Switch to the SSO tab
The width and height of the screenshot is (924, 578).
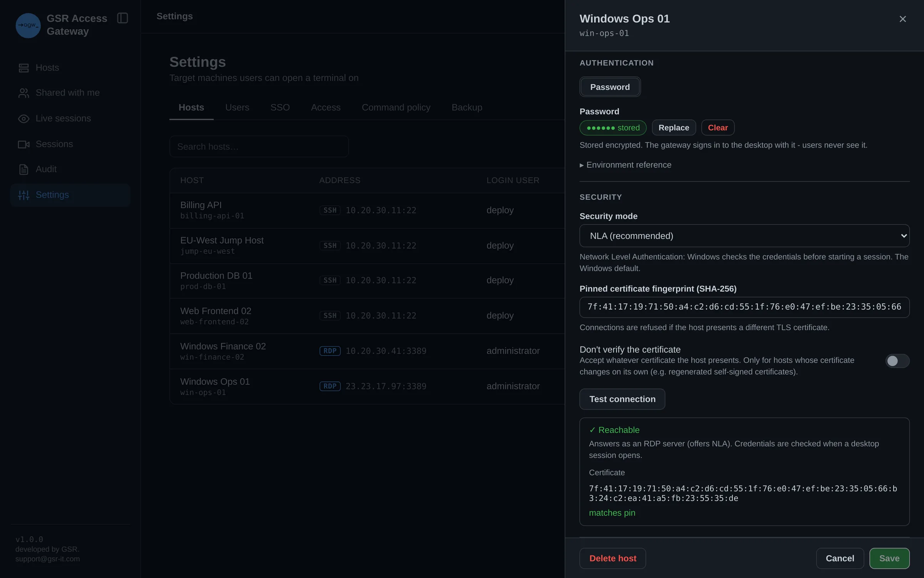(x=280, y=108)
